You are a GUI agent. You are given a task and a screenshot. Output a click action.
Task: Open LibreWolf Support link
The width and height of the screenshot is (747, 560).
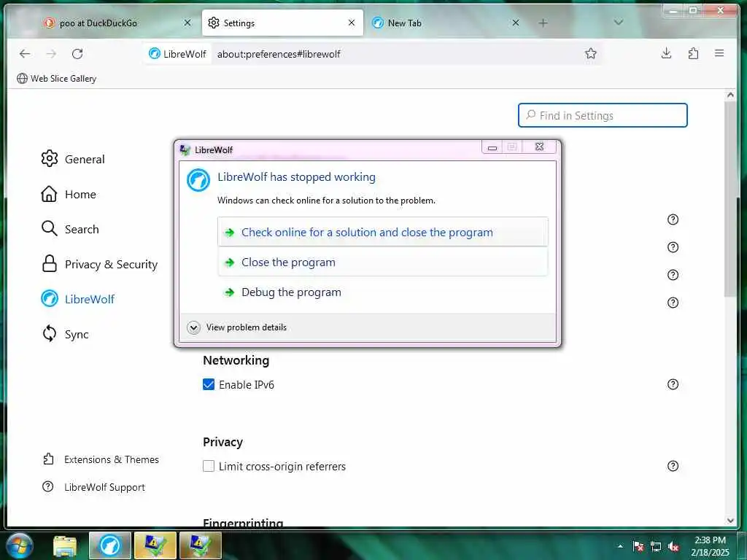click(94, 487)
